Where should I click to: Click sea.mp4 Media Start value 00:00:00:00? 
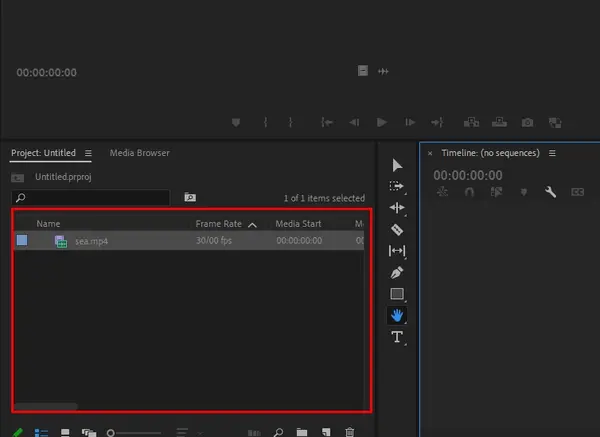299,240
